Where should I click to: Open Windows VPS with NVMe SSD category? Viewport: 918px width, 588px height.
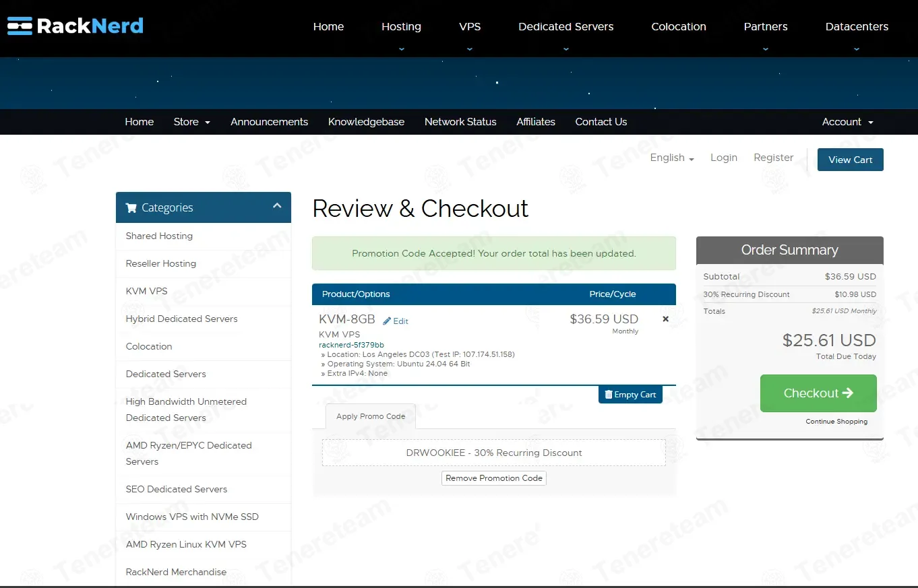click(x=204, y=517)
